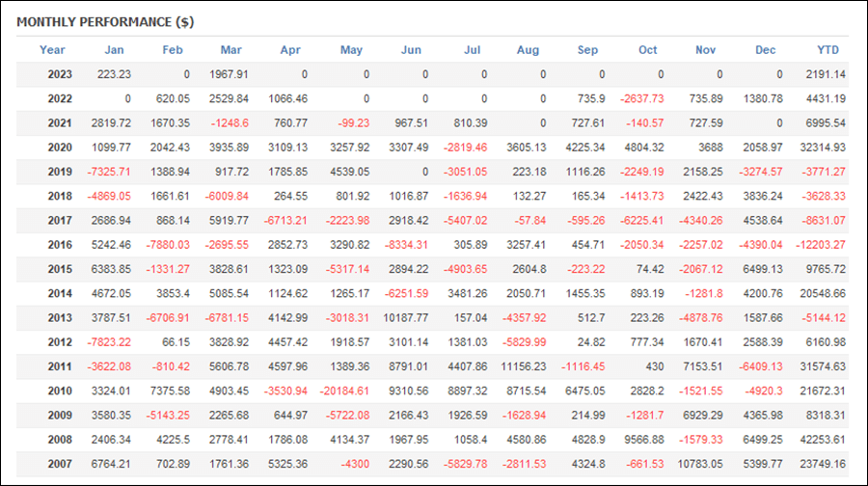This screenshot has width=868, height=486.
Task: Click the 2015 year row label
Action: 60,269
